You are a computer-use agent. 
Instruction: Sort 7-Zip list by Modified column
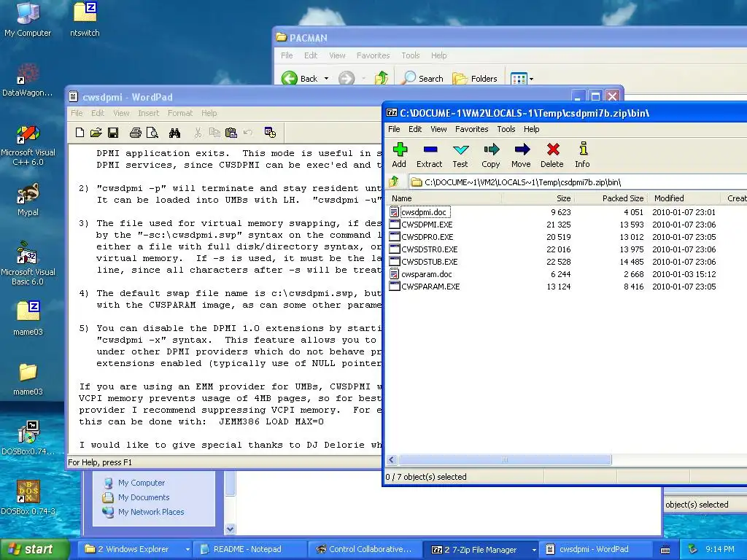tap(684, 198)
